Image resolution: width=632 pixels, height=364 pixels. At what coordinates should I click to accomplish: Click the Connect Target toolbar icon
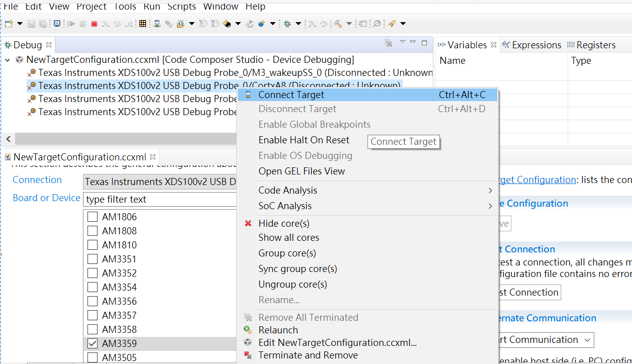[157, 24]
